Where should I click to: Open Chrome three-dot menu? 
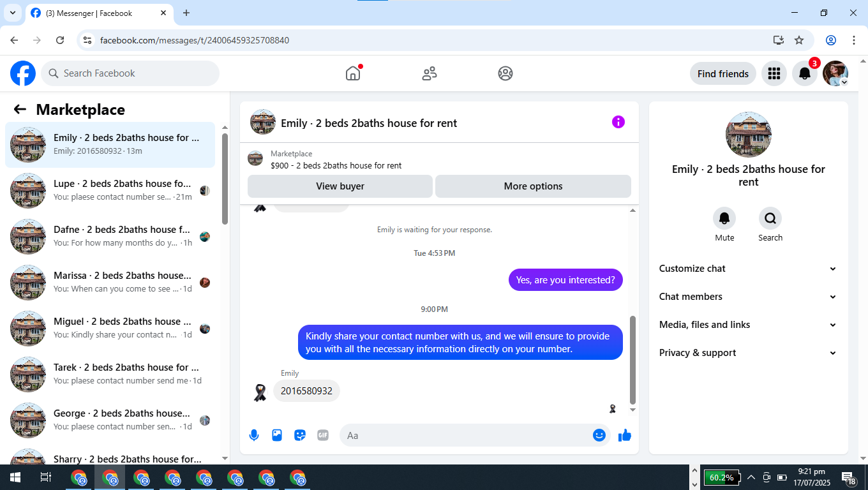coord(854,40)
